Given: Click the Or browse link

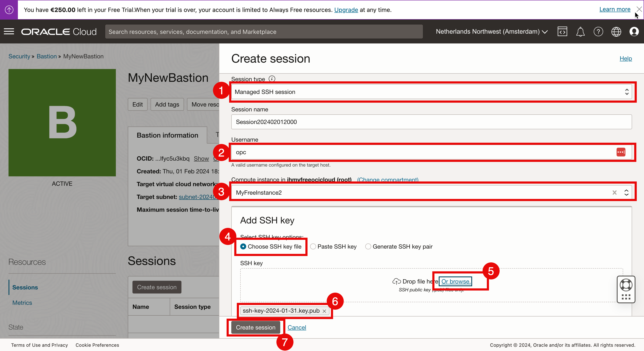Looking at the screenshot, I should pos(456,281).
